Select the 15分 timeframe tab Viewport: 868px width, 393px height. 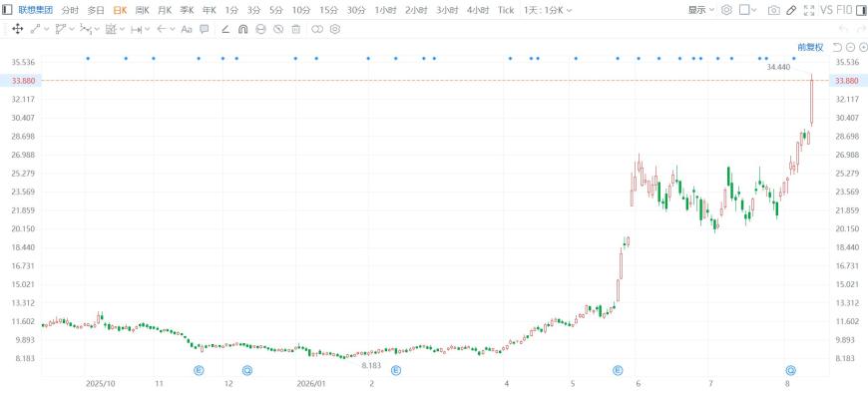click(328, 10)
